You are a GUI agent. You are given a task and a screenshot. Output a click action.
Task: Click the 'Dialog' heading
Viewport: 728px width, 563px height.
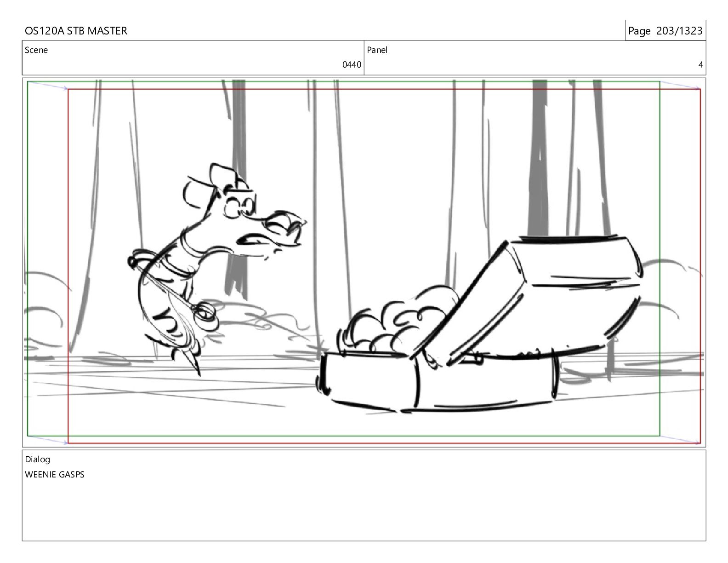click(38, 460)
